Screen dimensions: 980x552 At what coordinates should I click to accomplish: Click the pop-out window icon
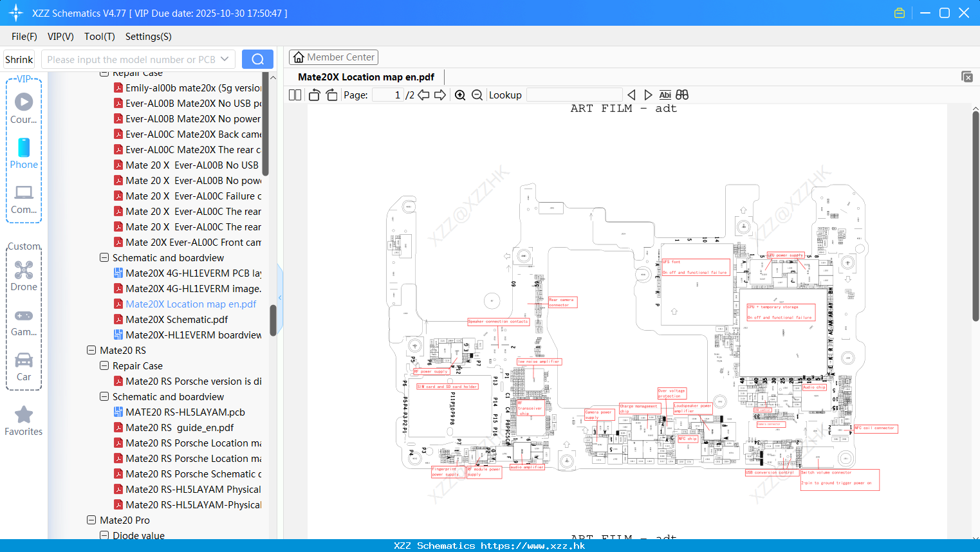pyautogui.click(x=967, y=77)
